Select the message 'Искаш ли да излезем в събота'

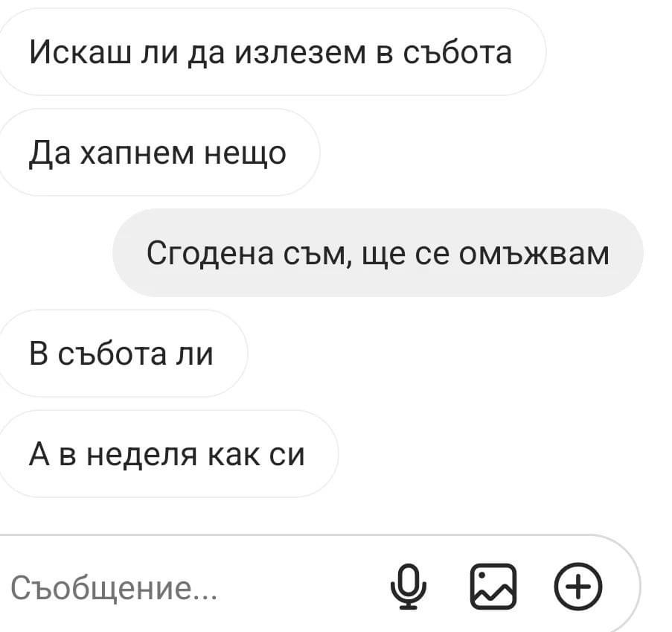click(271, 52)
